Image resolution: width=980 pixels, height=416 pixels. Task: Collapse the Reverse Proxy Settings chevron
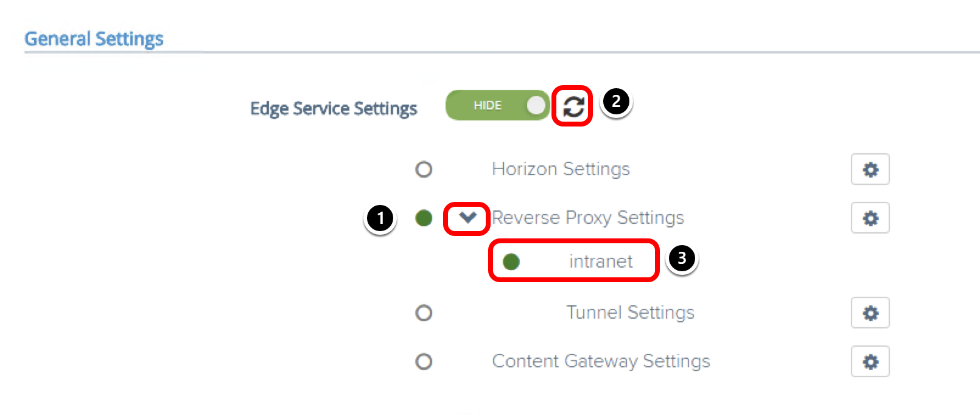(467, 218)
